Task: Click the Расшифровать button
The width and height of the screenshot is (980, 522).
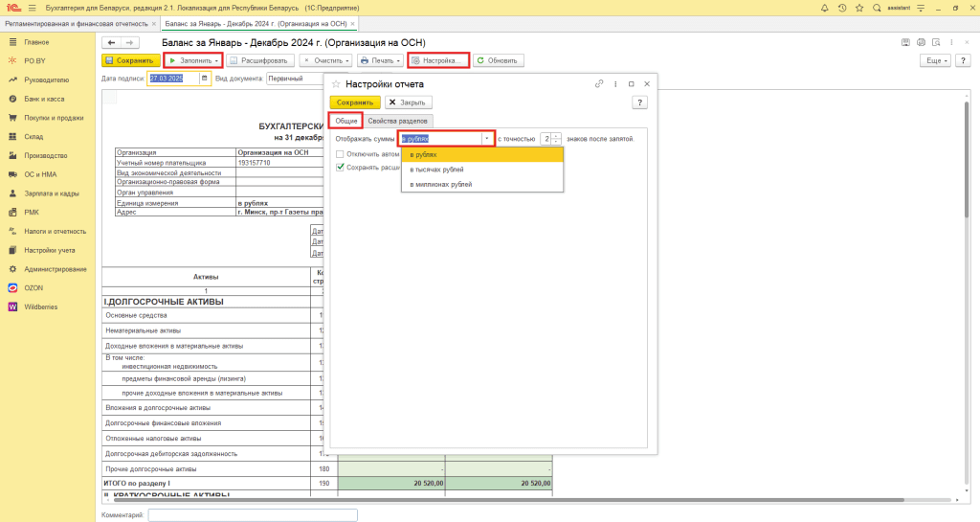Action: pyautogui.click(x=260, y=60)
